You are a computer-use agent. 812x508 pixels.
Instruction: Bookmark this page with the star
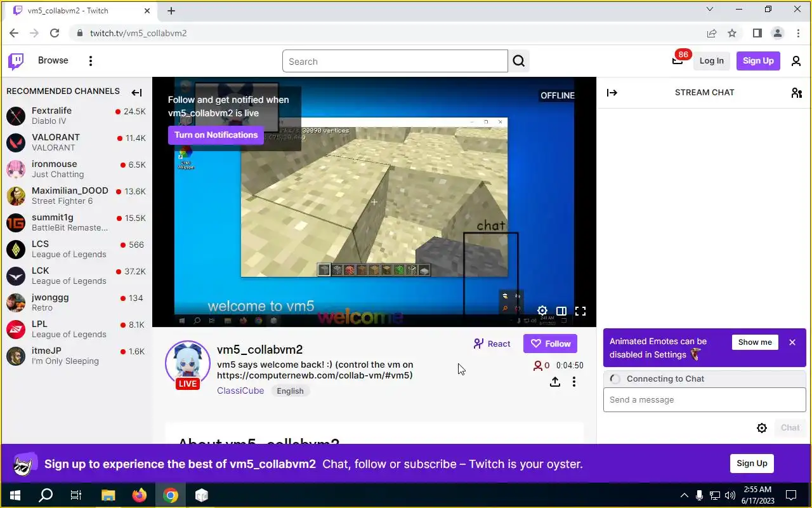point(732,33)
